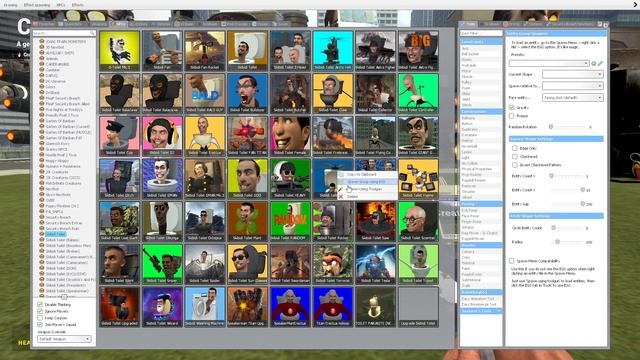Select the fiery Skibidi Toilet Saw icon

[x=375, y=221]
